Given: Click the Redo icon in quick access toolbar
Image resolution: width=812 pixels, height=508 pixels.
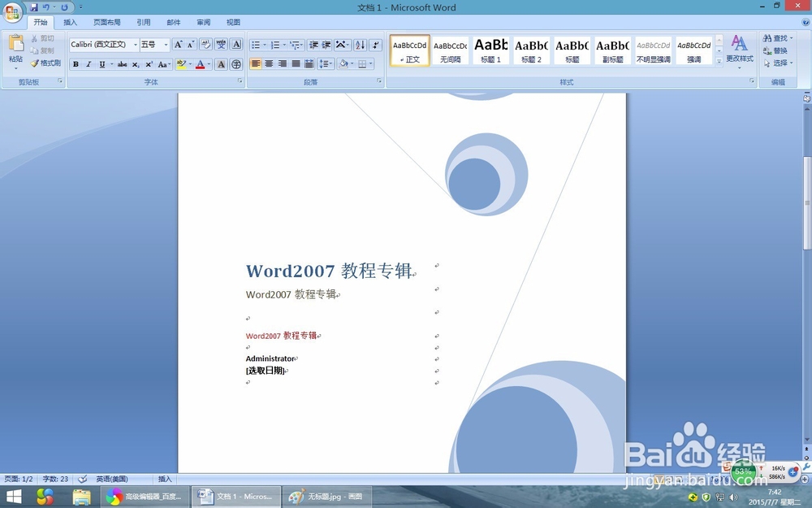Looking at the screenshot, I should point(65,7).
